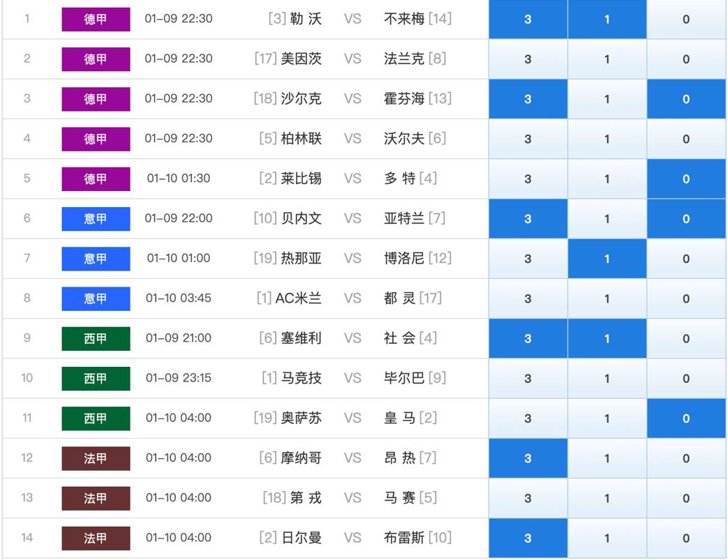The height and width of the screenshot is (560, 728).
Task: Deselect the 0 option for 沙尔克 vs 霍芬海
Action: [x=686, y=99]
